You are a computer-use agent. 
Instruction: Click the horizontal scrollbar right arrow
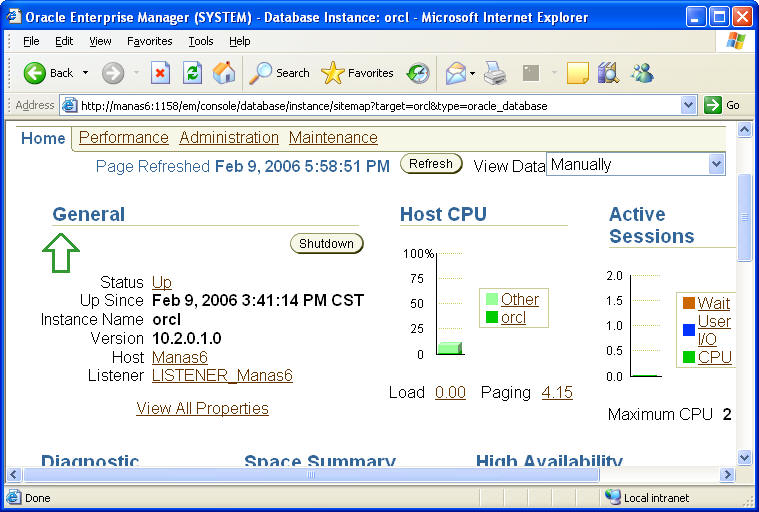[727, 475]
